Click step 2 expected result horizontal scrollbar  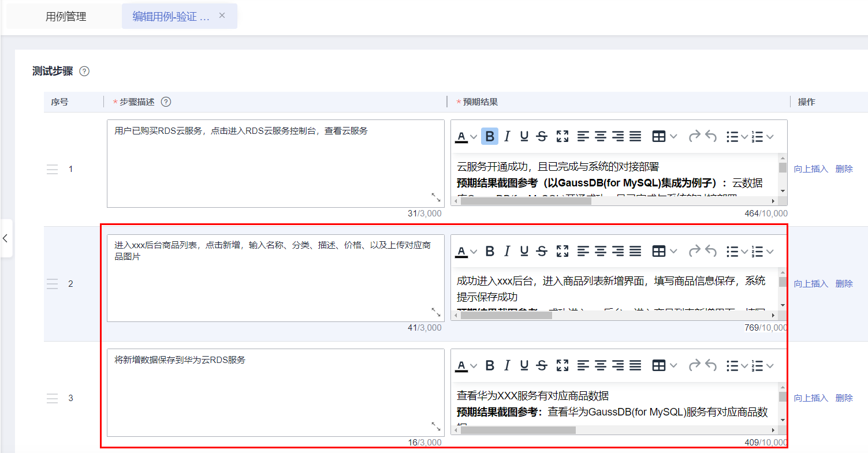click(614, 315)
